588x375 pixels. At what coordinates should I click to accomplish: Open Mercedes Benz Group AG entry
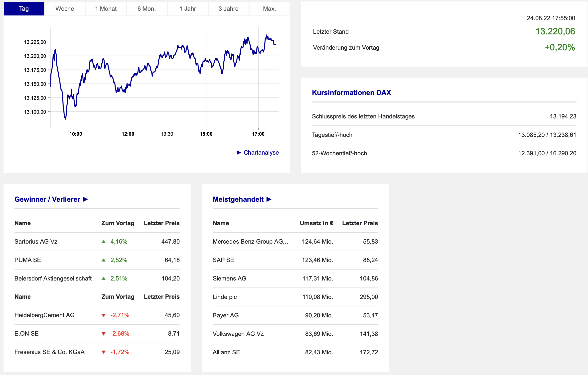pos(250,241)
